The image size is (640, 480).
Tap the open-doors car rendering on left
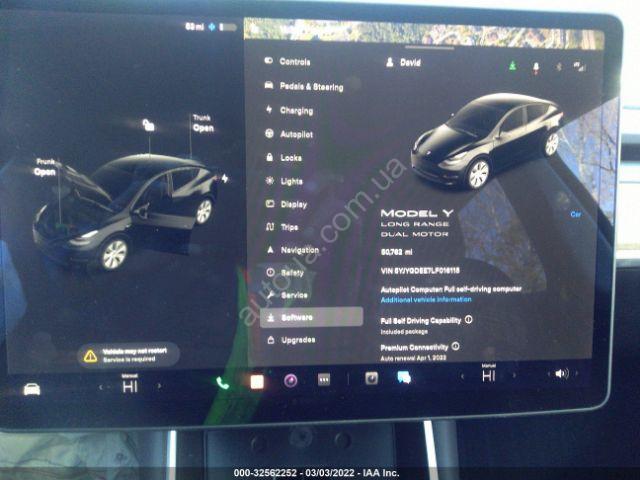(126, 211)
